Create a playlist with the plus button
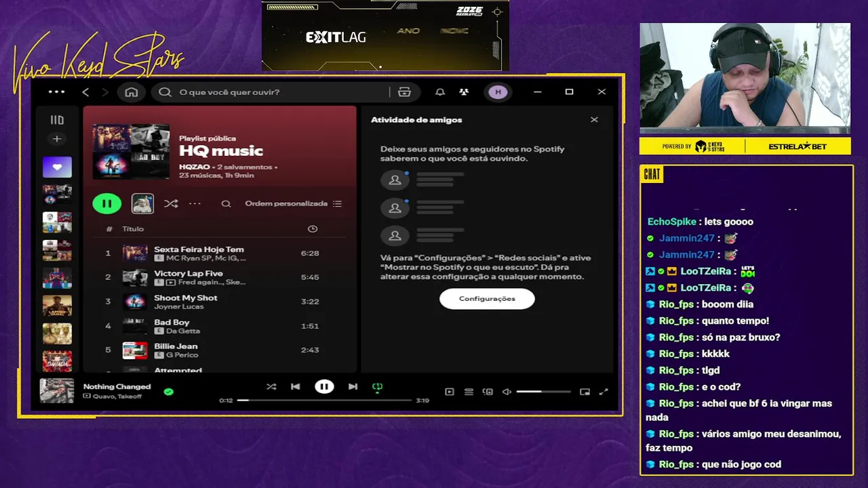 pyautogui.click(x=57, y=139)
